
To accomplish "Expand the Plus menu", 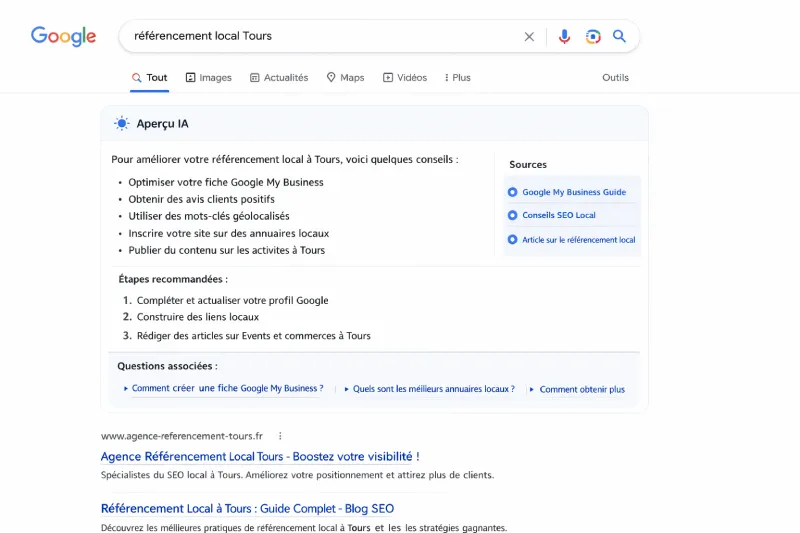I will tap(458, 78).
